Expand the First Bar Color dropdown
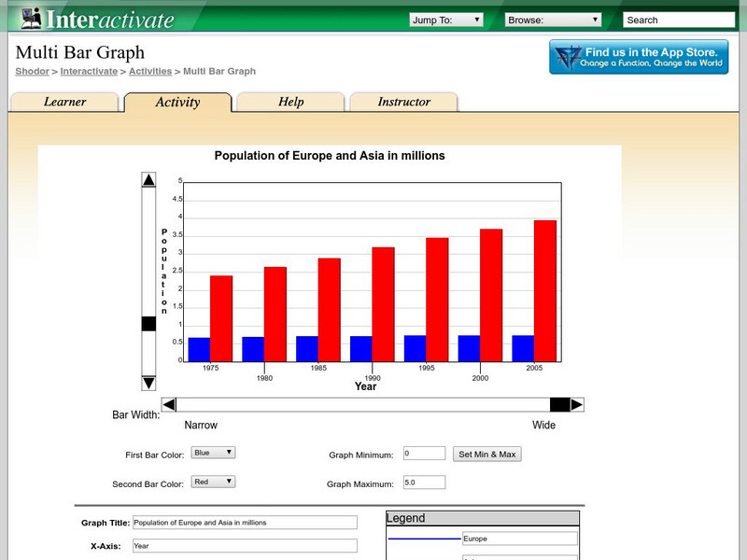This screenshot has width=747, height=560. pos(213,453)
